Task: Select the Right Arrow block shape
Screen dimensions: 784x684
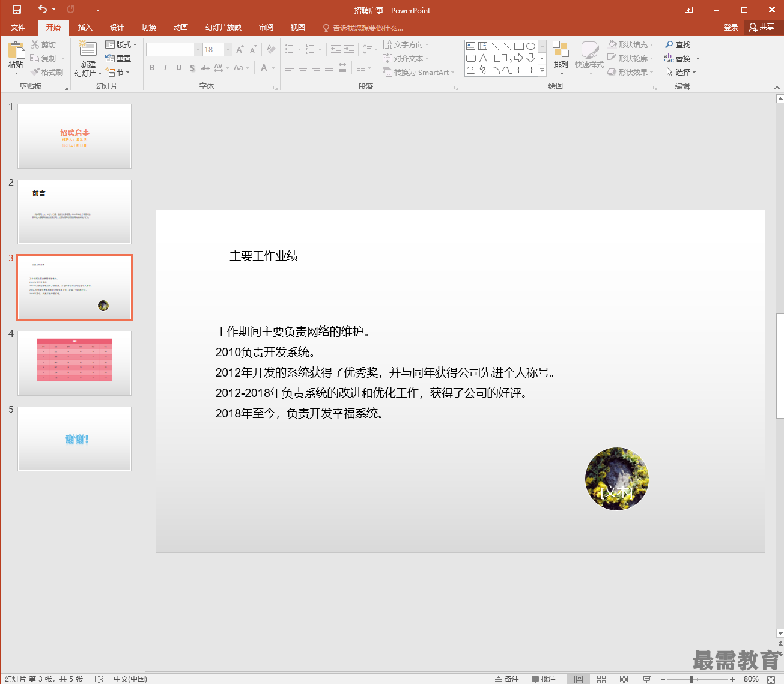Action: (x=518, y=58)
